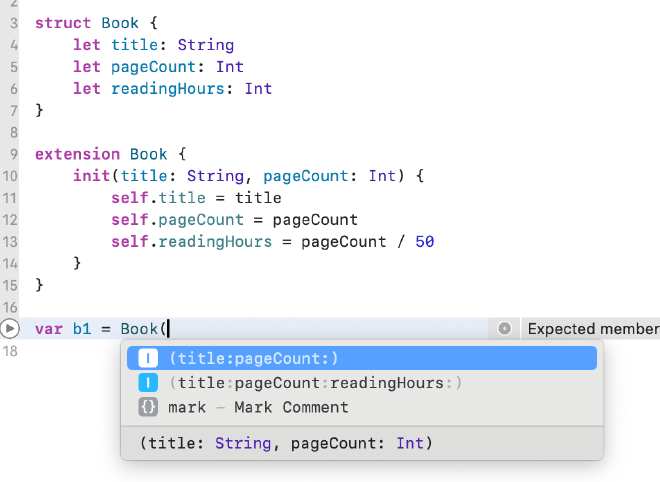The width and height of the screenshot is (660, 482).
Task: Click line number 9 in the gutter
Action: (9, 154)
